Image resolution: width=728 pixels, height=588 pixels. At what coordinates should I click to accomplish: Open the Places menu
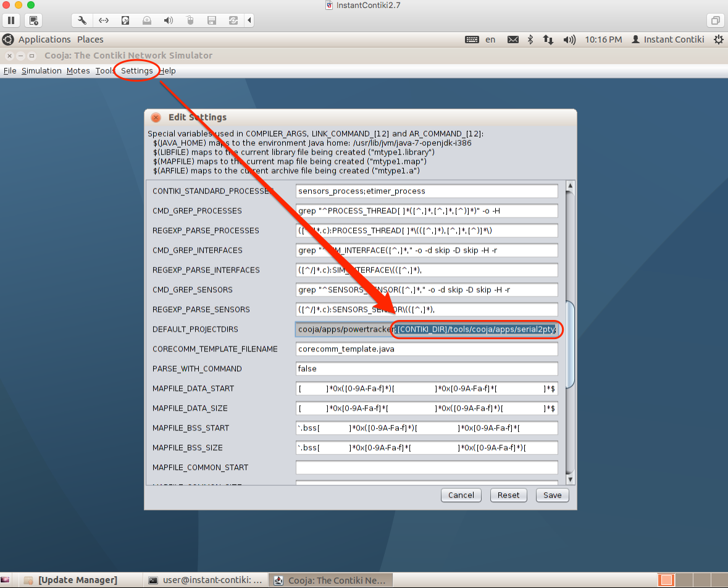[90, 40]
